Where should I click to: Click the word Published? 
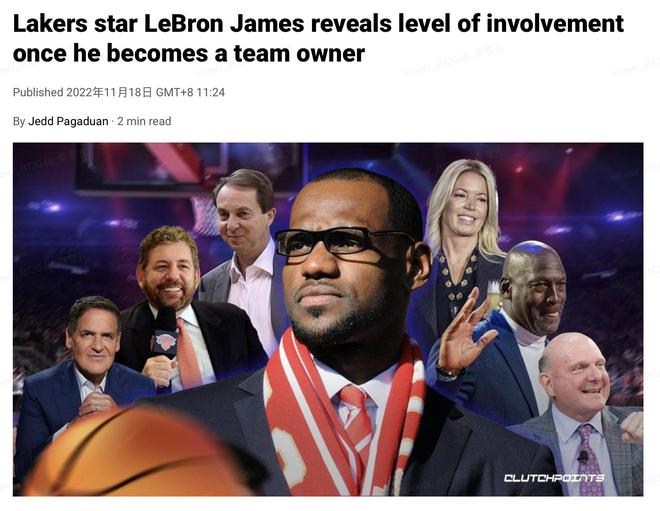(38, 92)
